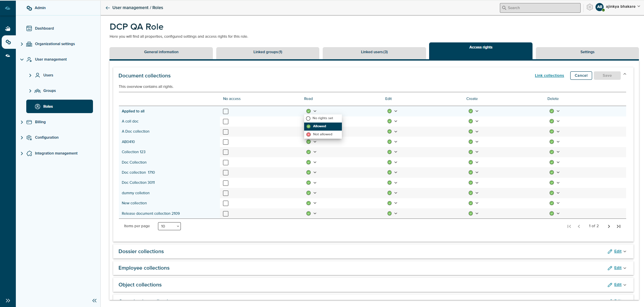Check No access for Doc Collection 3011
Viewport: 644px width, 307px height.
pyautogui.click(x=225, y=183)
